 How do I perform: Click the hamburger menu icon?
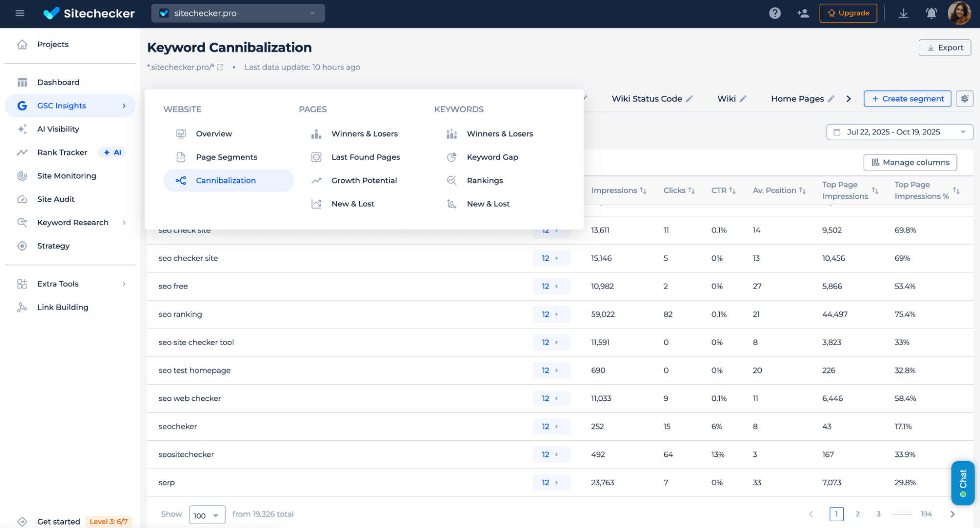coord(20,13)
